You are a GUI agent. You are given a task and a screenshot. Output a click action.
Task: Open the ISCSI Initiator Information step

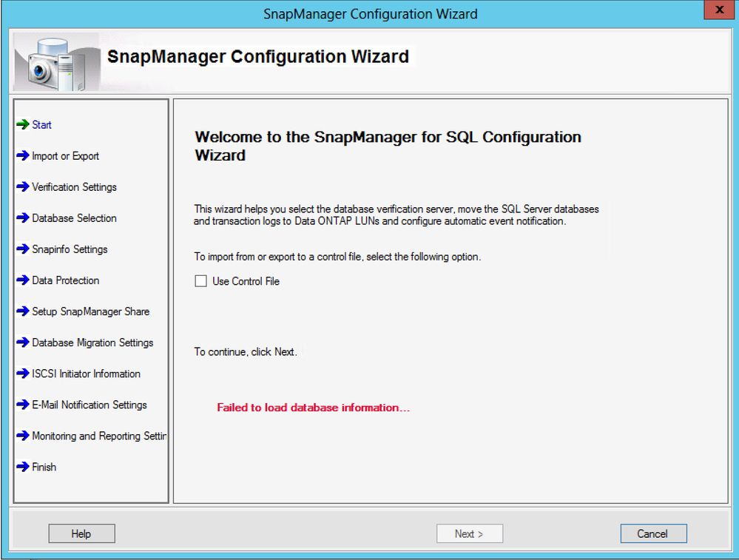click(87, 374)
